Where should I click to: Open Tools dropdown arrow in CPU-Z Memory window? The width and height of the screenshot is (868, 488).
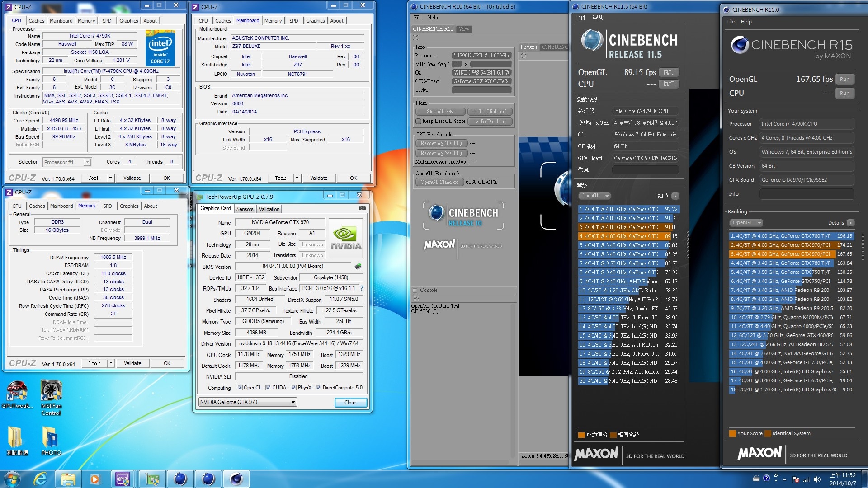click(x=110, y=363)
